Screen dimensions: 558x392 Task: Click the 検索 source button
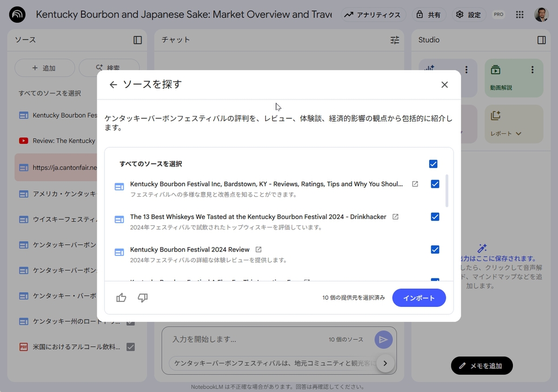pos(109,68)
